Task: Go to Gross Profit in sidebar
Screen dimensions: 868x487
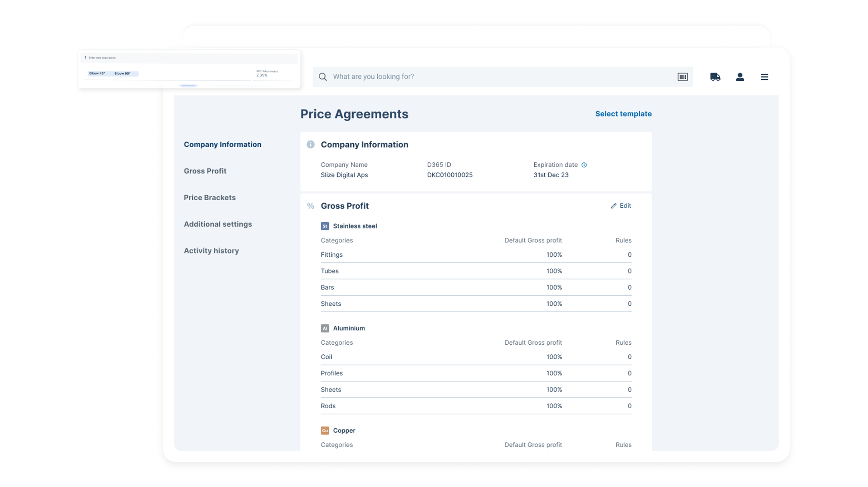Action: pos(205,171)
